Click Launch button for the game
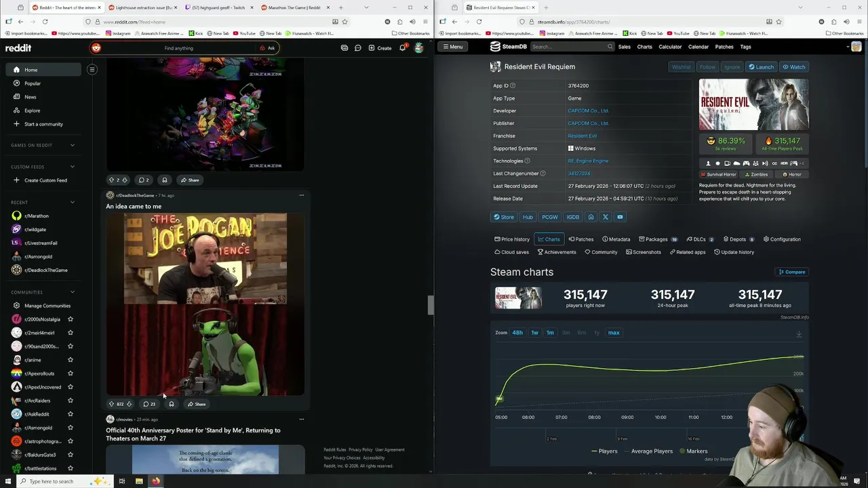 [761, 67]
